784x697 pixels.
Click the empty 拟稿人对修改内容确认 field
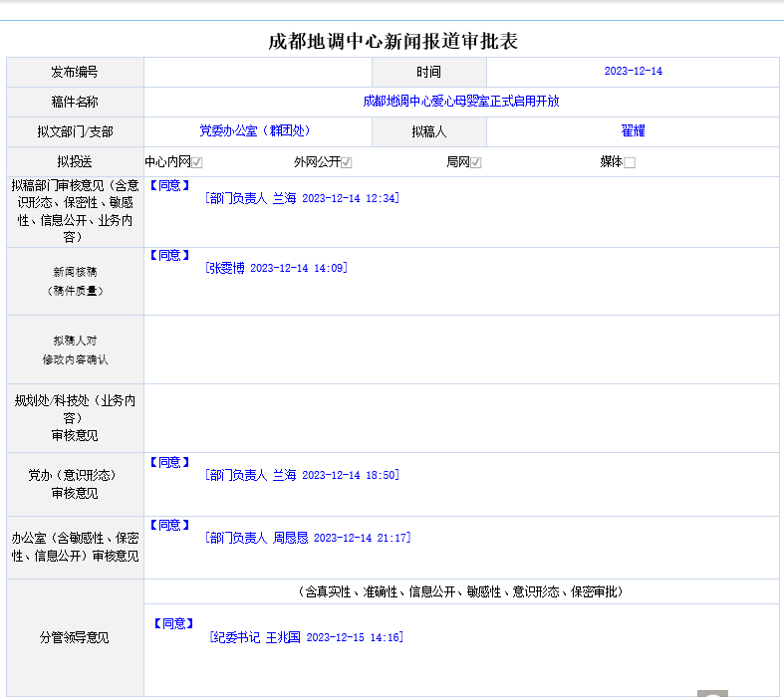click(461, 349)
